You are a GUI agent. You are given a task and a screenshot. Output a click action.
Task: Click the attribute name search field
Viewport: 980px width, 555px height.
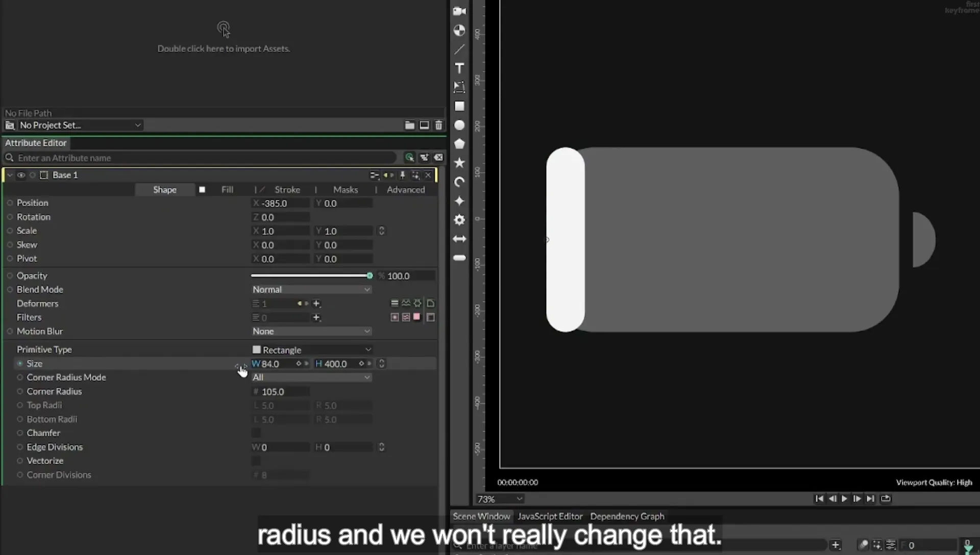tap(204, 158)
